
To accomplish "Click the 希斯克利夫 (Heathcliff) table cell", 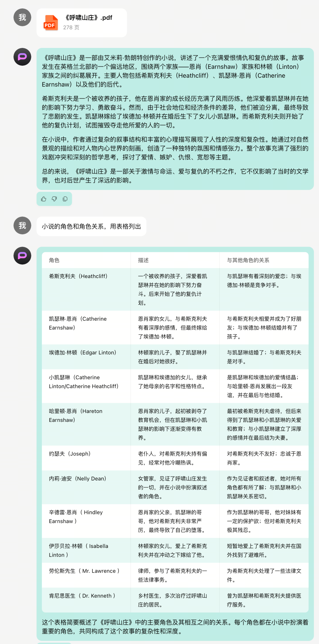I will click(78, 276).
